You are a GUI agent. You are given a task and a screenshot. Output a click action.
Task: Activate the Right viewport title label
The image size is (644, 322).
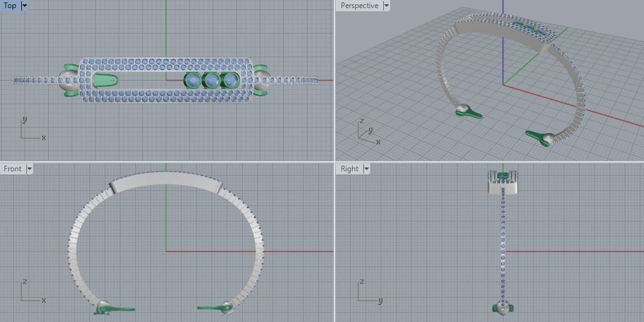pyautogui.click(x=350, y=169)
